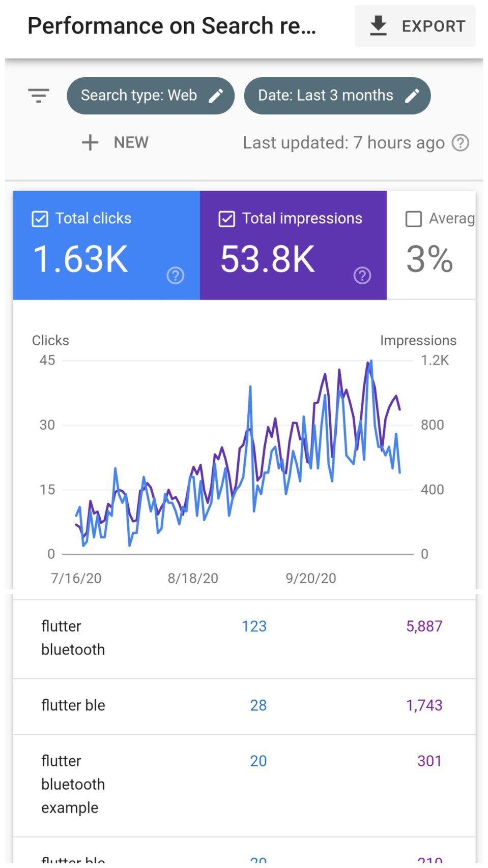Open the 'flutter bluetooth example' query

pos(73,784)
